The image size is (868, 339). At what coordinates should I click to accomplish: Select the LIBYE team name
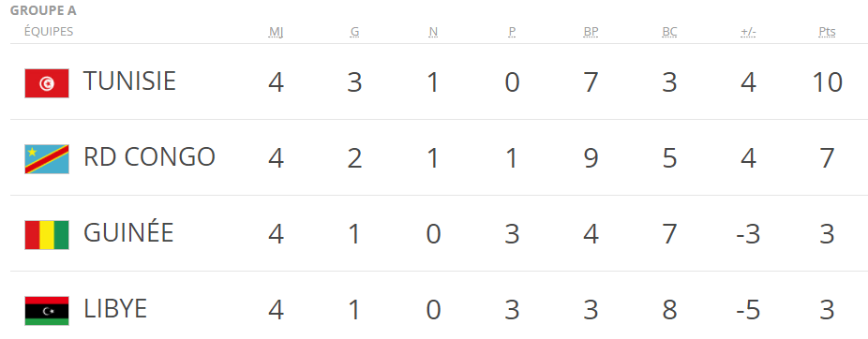tap(115, 309)
